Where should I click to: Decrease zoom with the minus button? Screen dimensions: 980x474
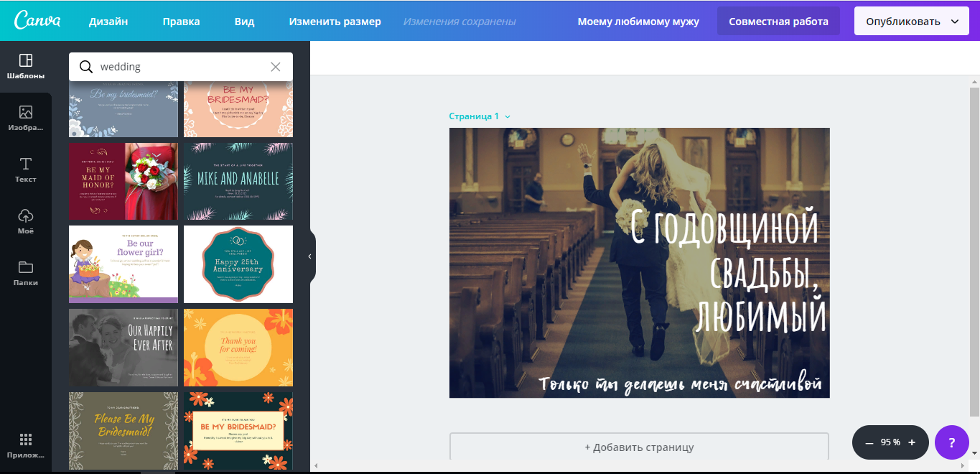[x=869, y=442]
